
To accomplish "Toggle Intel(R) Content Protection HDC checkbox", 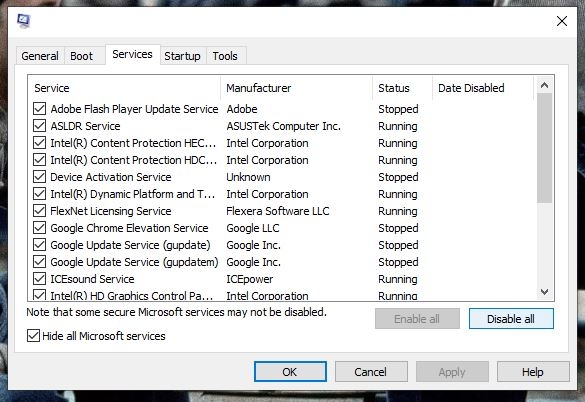I will coord(40,160).
